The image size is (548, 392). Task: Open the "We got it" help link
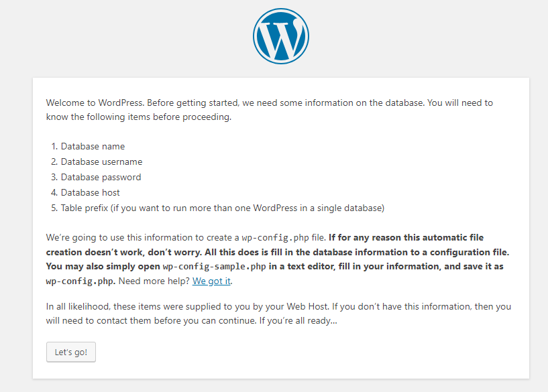point(211,281)
